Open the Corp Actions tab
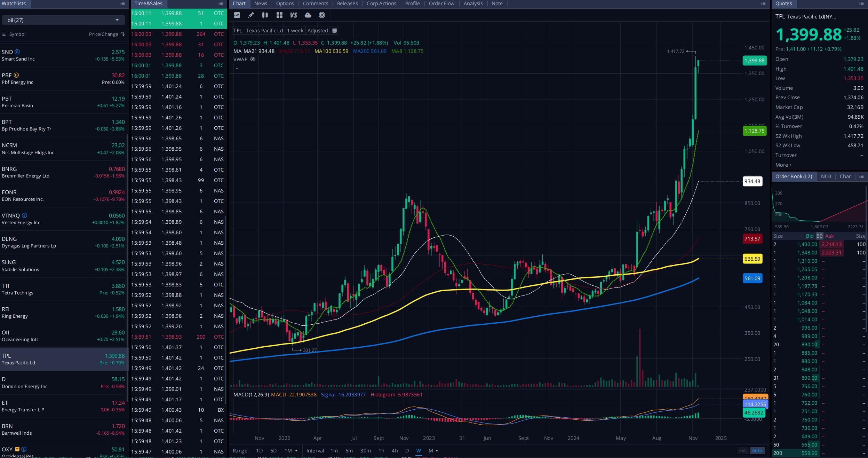 (x=381, y=3)
